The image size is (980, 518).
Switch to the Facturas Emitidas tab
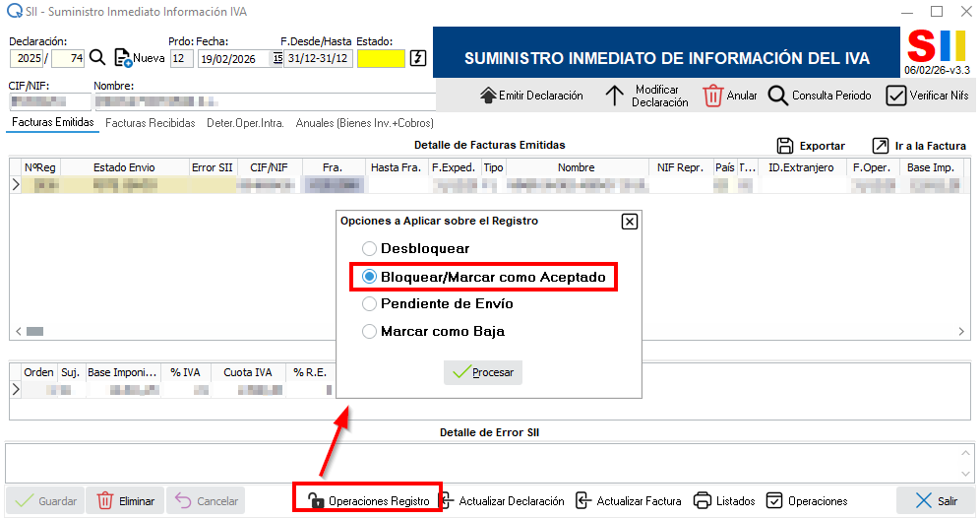[52, 123]
